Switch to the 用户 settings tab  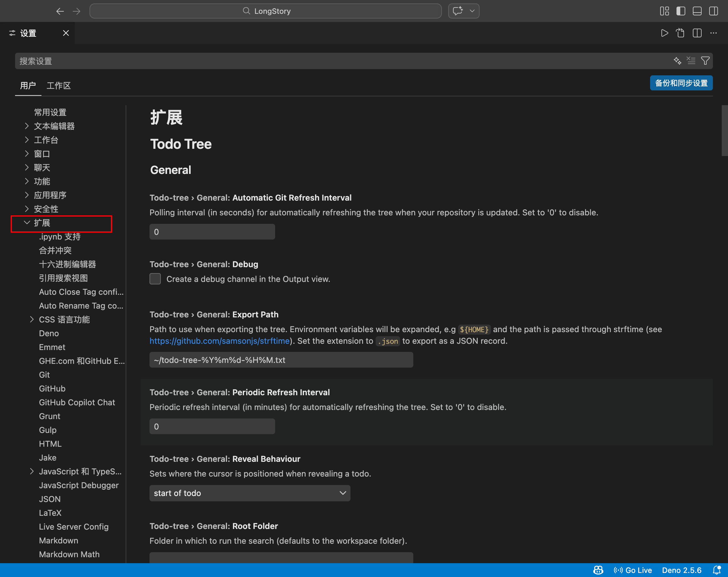pyautogui.click(x=28, y=86)
